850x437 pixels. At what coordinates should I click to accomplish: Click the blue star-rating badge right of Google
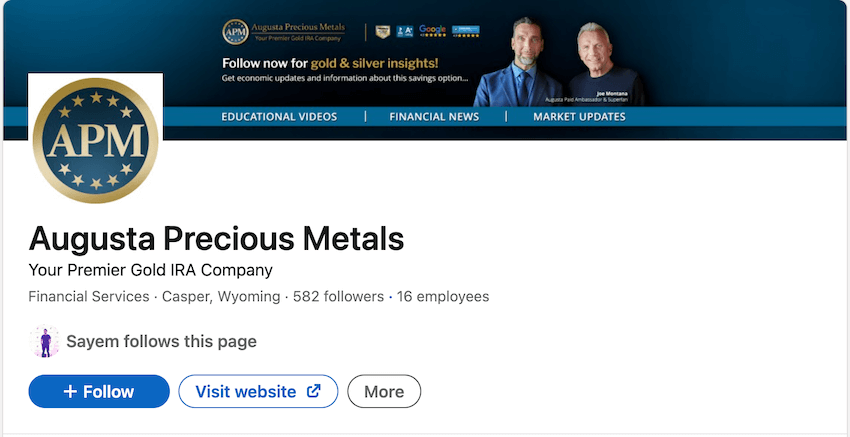pyautogui.click(x=465, y=32)
